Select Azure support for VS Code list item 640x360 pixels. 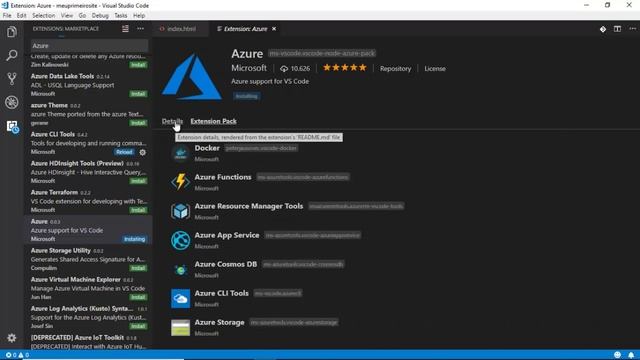point(89,230)
